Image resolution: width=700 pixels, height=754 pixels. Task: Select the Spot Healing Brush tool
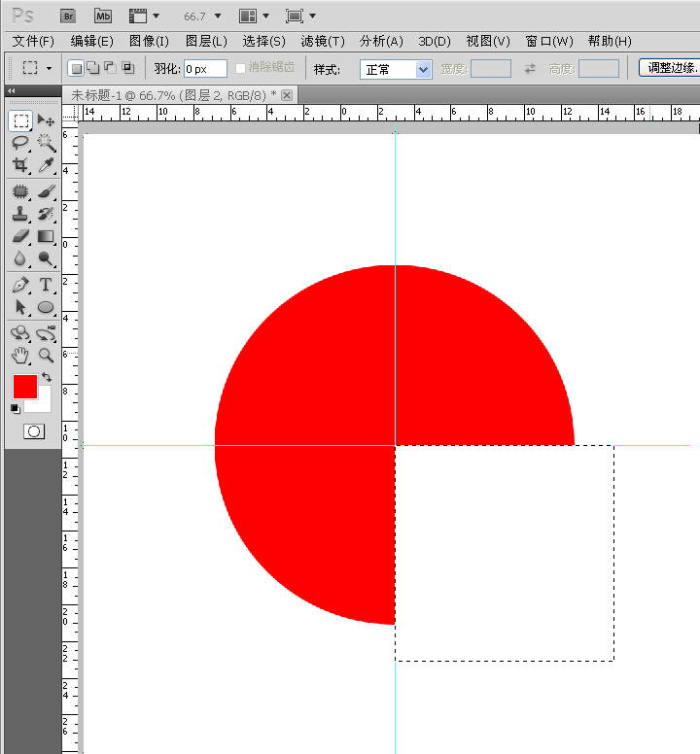[x=20, y=191]
